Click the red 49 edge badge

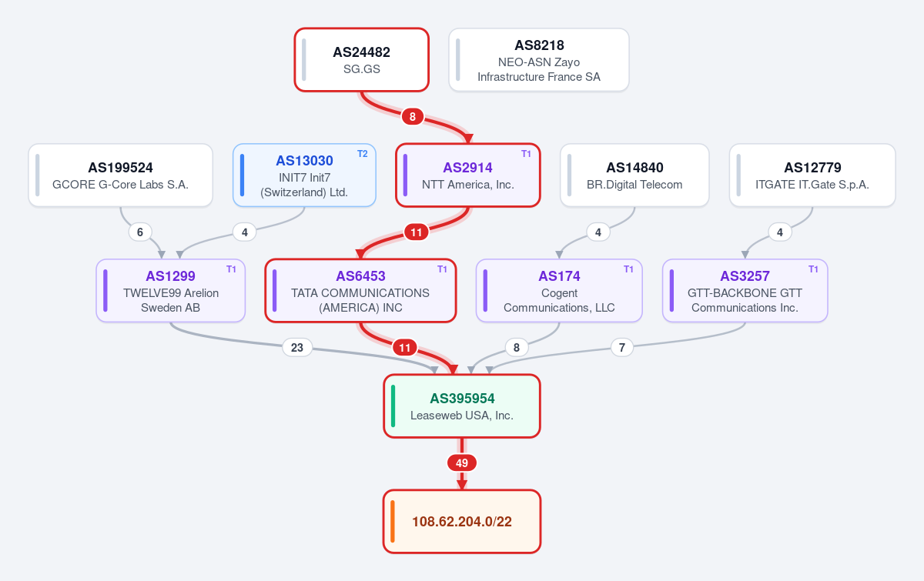tap(462, 463)
